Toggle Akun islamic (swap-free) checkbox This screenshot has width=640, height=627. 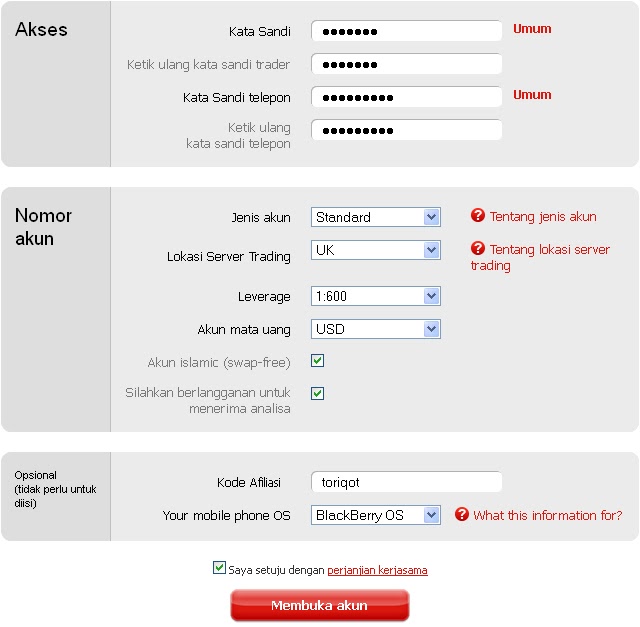click(318, 361)
